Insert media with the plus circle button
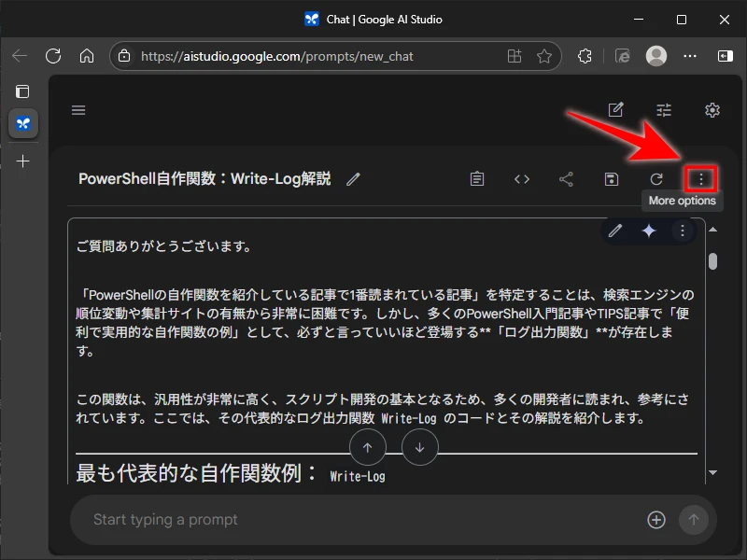 coord(656,520)
